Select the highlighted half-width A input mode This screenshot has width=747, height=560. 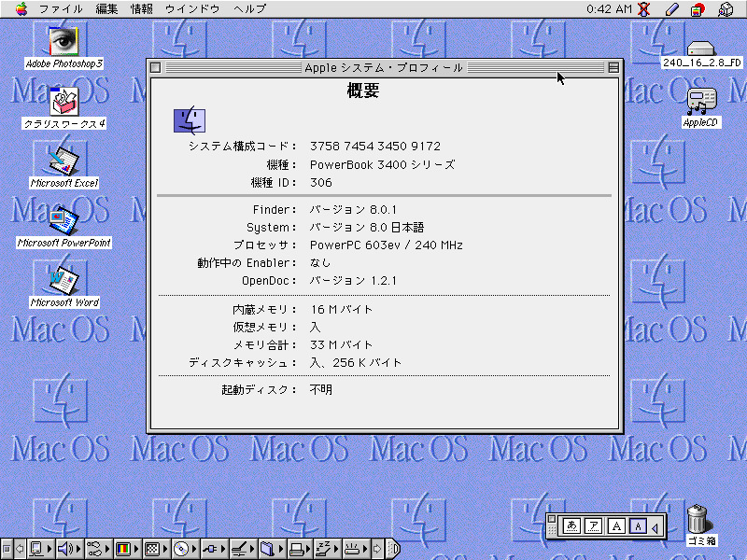(x=638, y=526)
